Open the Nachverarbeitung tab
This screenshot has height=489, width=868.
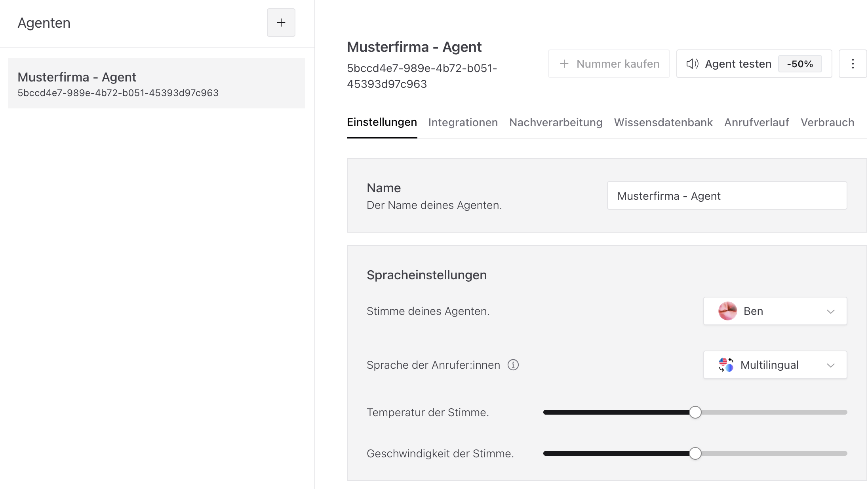(556, 122)
